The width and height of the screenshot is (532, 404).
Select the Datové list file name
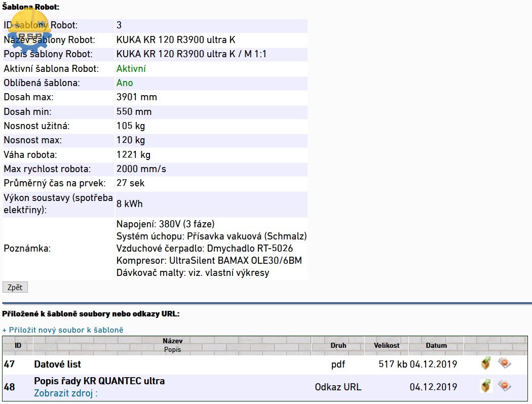click(x=57, y=365)
